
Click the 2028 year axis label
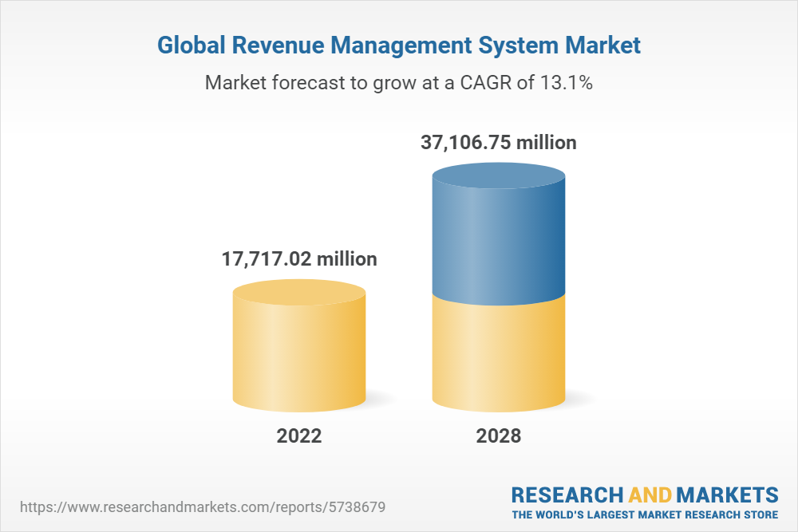pos(498,436)
